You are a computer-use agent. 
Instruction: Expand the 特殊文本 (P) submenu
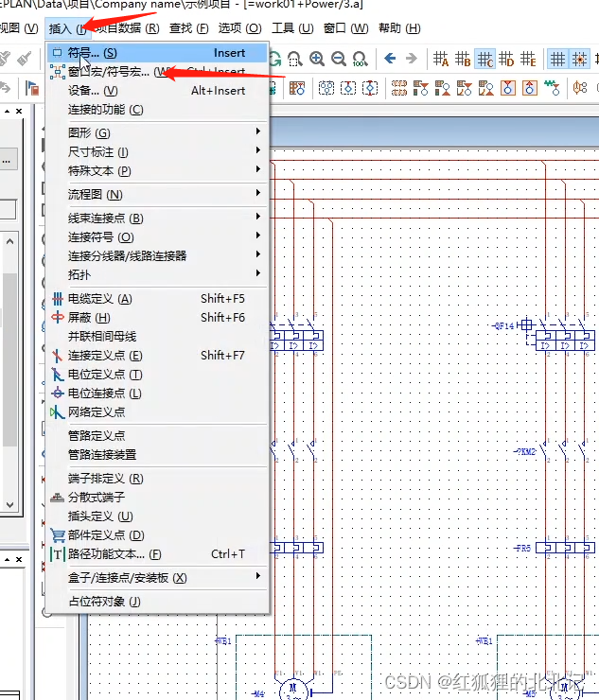point(158,170)
